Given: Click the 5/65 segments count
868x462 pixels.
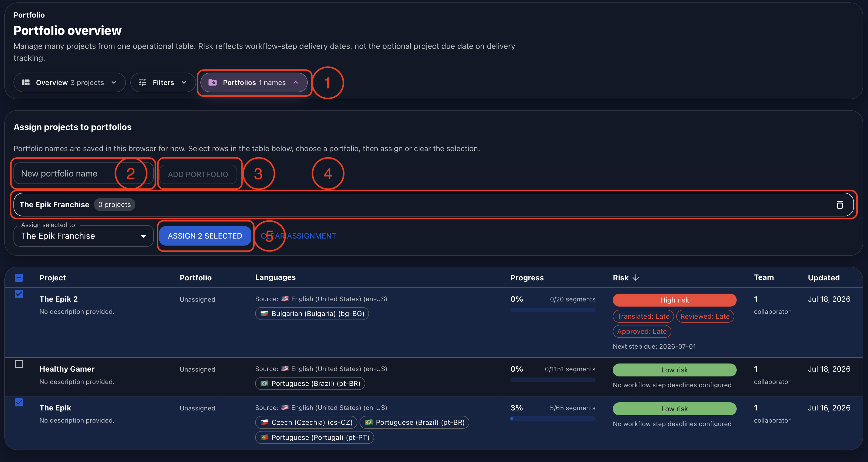Looking at the screenshot, I should (x=572, y=408).
